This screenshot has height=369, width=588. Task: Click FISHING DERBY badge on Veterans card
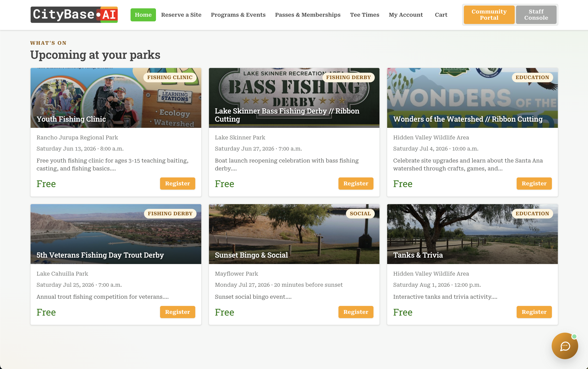[x=170, y=214]
